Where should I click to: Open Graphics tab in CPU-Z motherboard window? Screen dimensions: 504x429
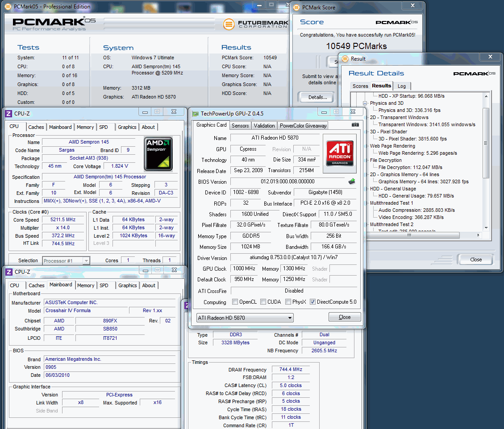pos(127,285)
